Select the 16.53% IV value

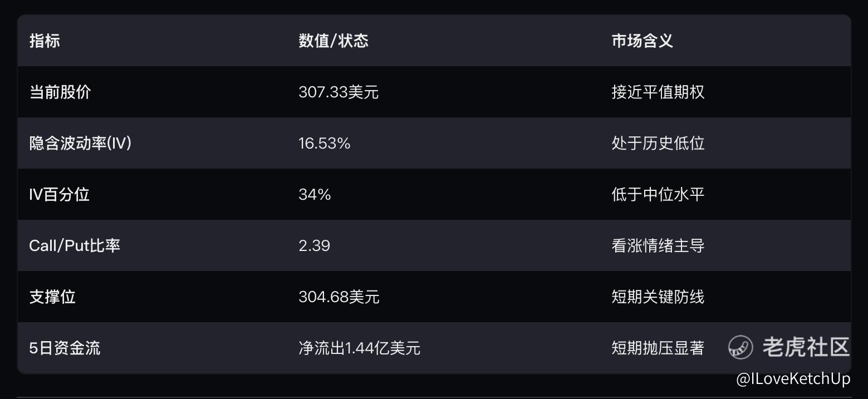[325, 143]
